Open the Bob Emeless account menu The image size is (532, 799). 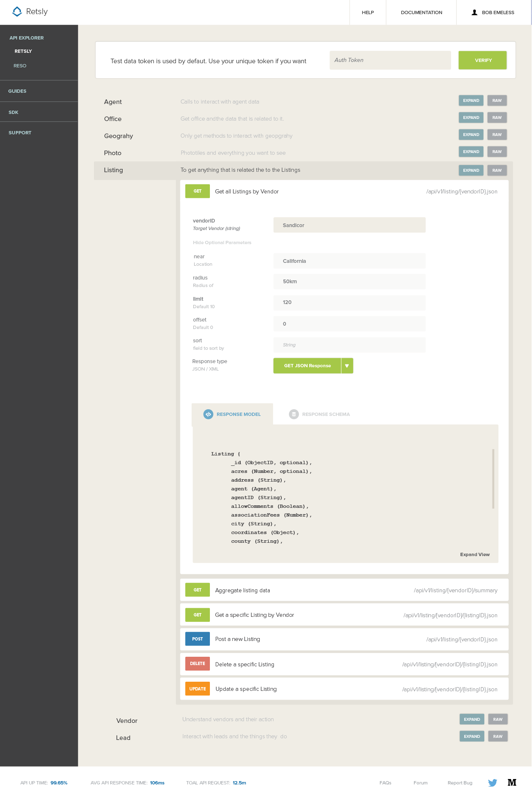point(493,12)
